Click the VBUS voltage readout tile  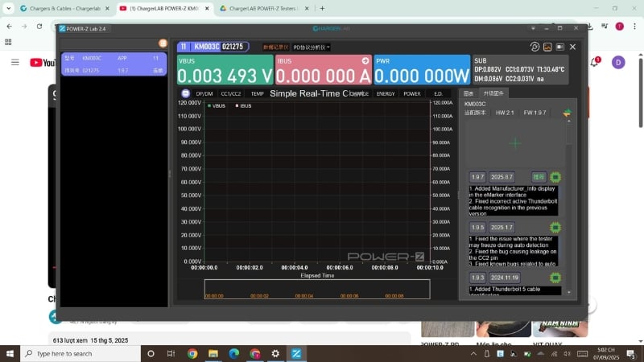coord(225,70)
